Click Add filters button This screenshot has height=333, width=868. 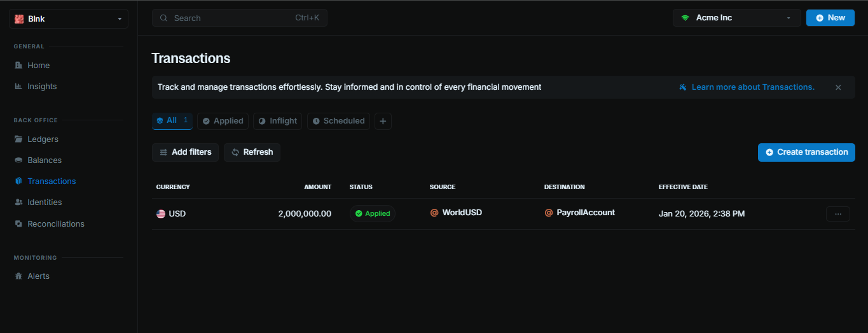186,152
